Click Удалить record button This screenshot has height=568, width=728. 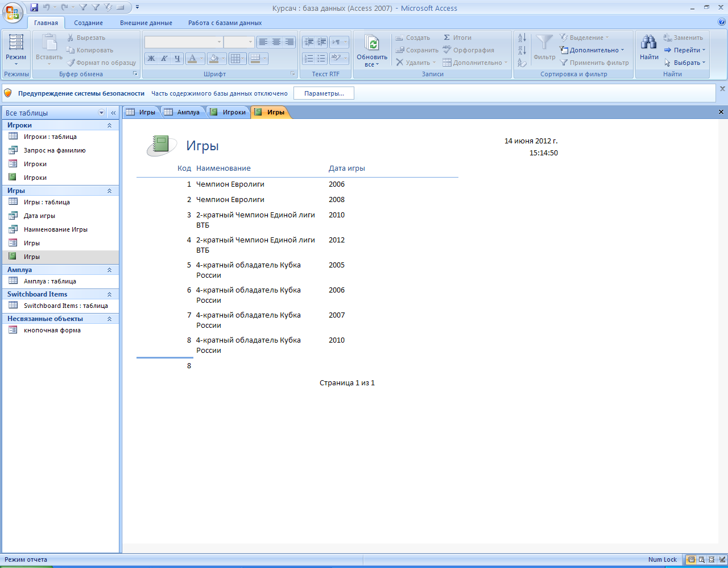[x=416, y=63]
